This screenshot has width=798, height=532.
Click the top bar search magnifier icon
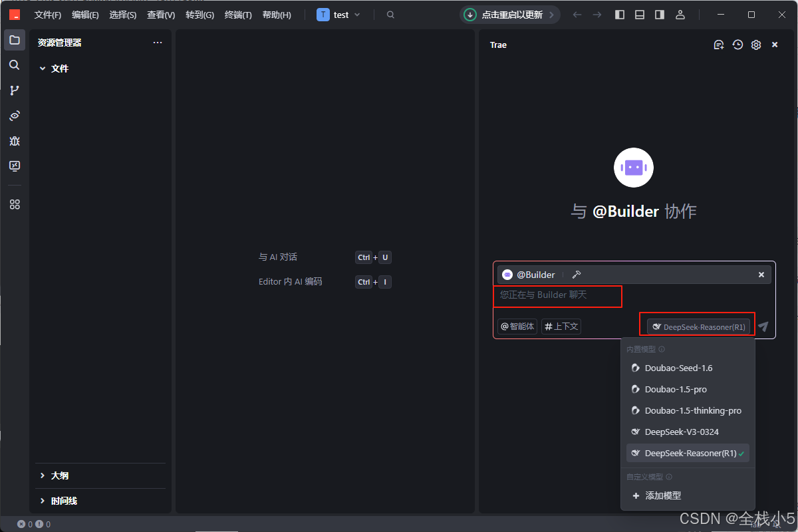click(x=390, y=15)
